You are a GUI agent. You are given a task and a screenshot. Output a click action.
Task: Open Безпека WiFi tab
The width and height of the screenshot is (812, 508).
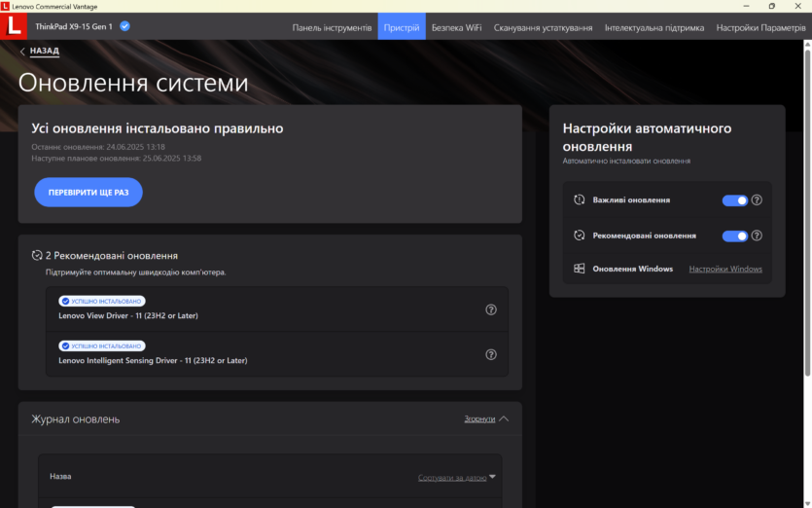tap(457, 27)
